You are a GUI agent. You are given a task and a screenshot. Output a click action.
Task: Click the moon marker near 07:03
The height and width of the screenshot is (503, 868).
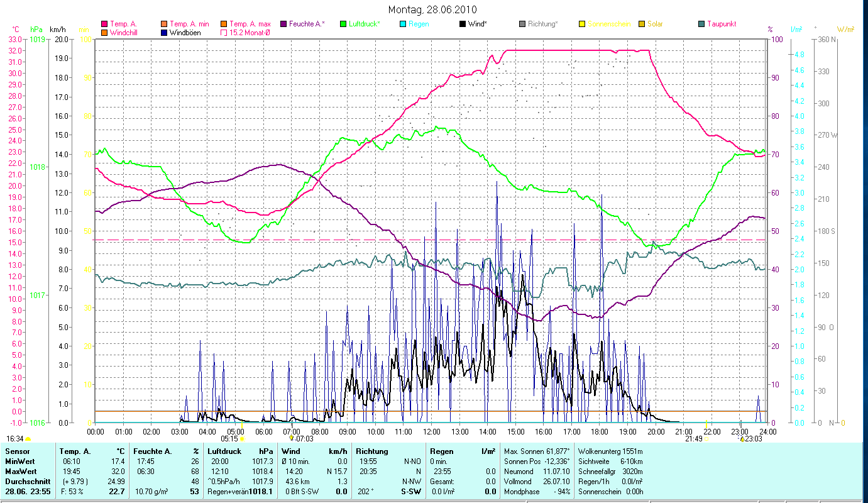point(291,439)
